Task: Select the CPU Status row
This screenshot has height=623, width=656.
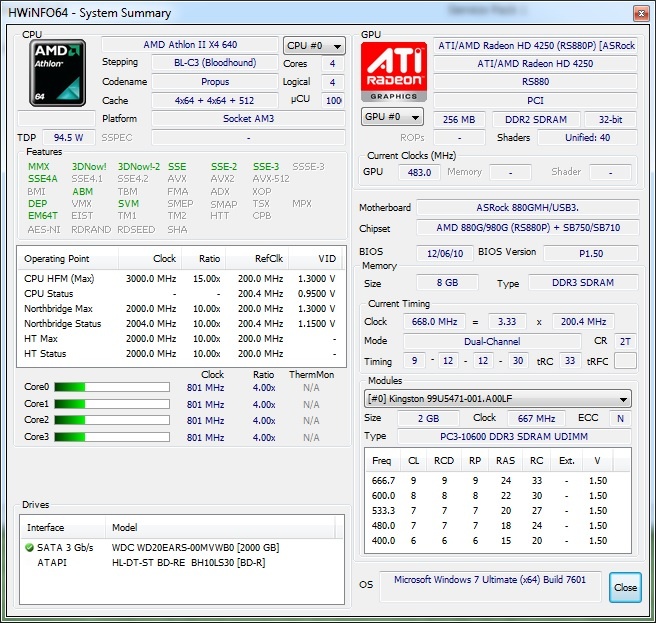Action: [x=180, y=294]
